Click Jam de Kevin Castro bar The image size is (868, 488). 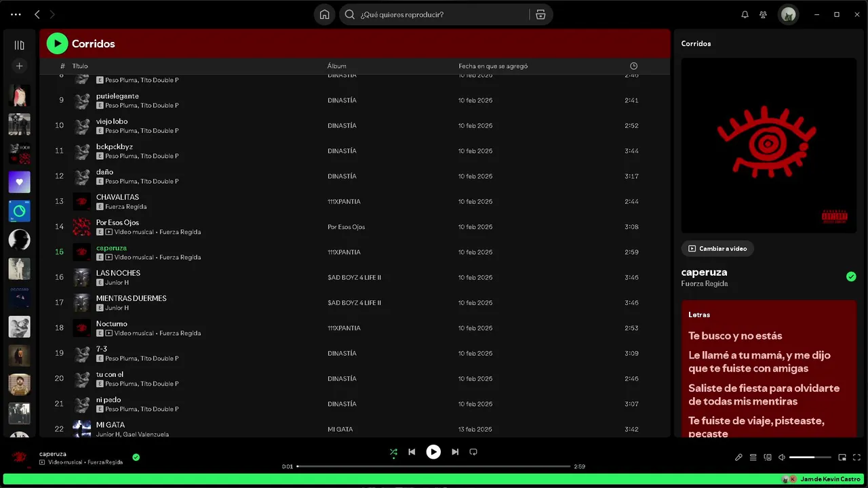(x=434, y=479)
